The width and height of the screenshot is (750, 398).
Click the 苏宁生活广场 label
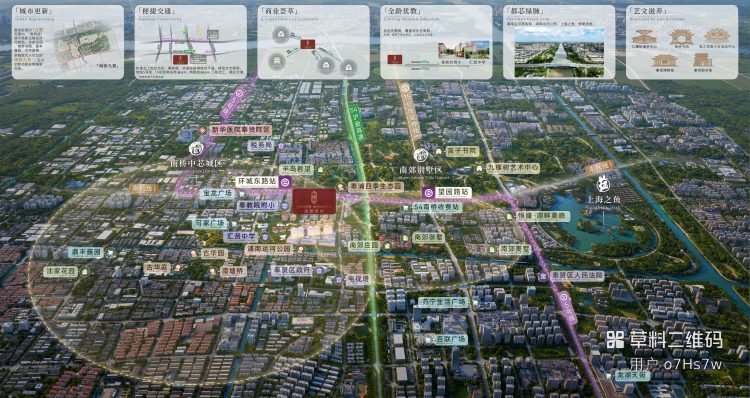tap(442, 302)
